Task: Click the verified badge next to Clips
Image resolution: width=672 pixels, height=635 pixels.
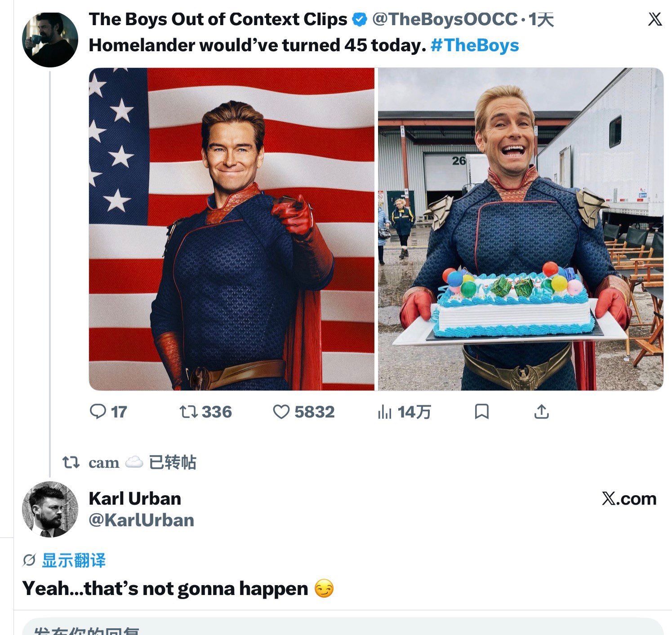Action: (x=359, y=19)
